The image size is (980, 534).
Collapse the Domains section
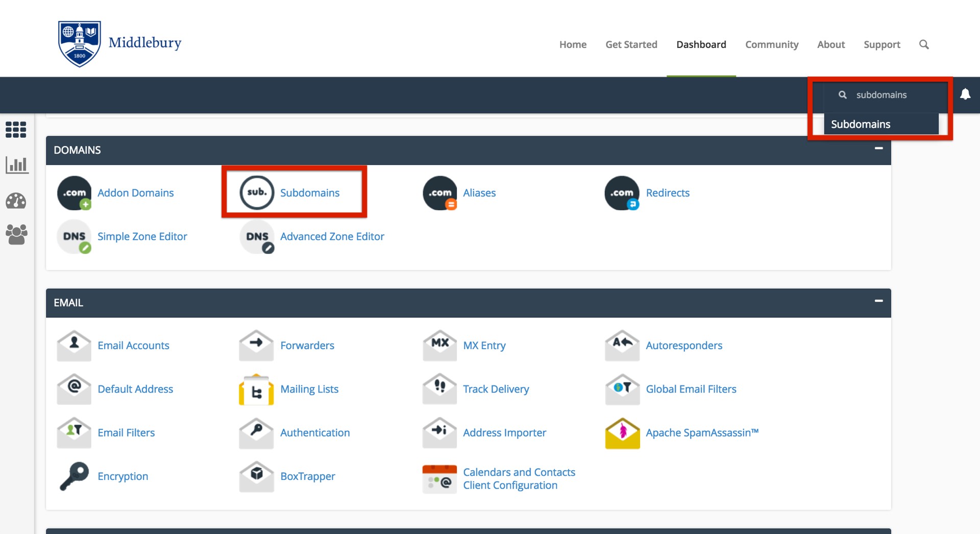pyautogui.click(x=878, y=149)
